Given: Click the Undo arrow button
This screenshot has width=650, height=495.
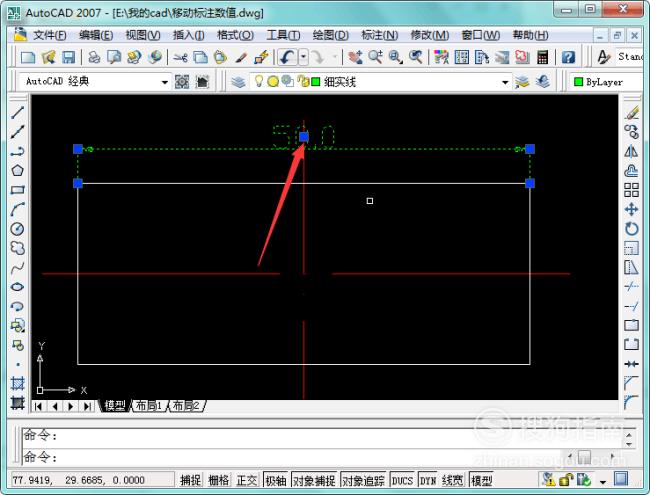Looking at the screenshot, I should click(288, 57).
